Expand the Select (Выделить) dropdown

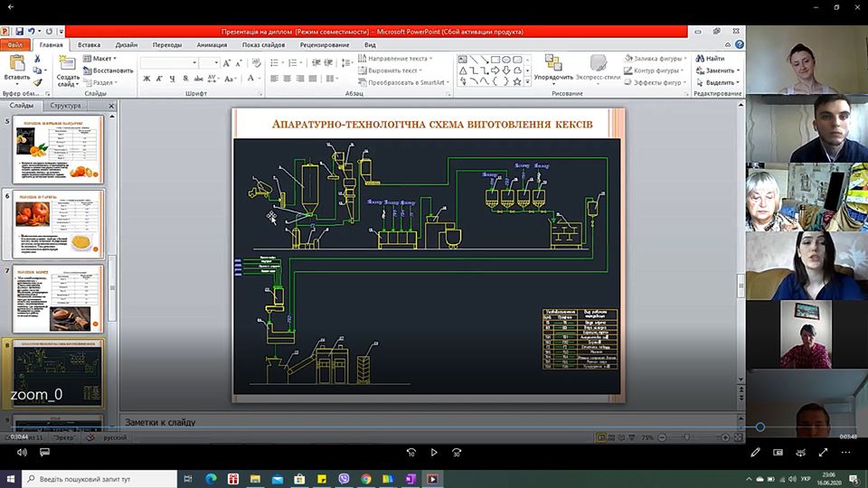[x=722, y=81]
